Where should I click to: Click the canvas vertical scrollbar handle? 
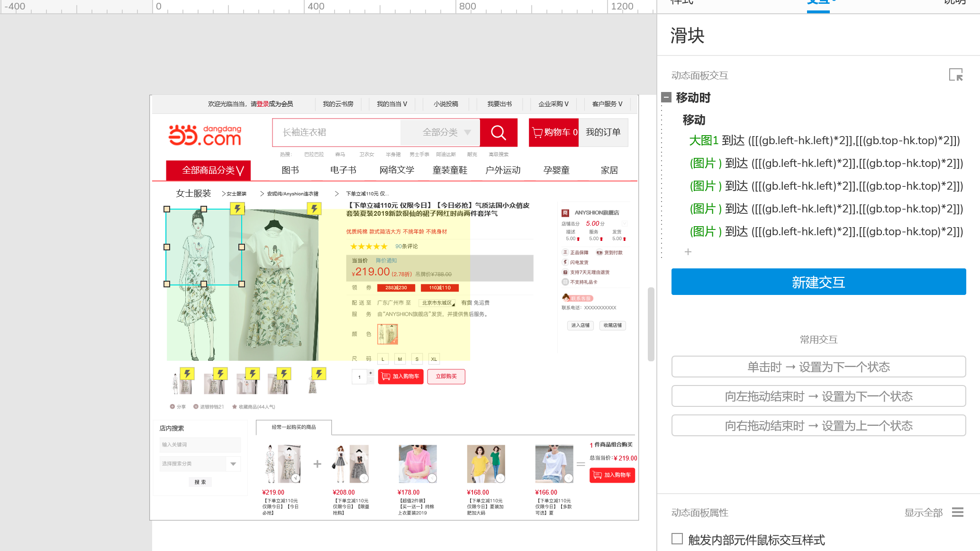point(651,324)
